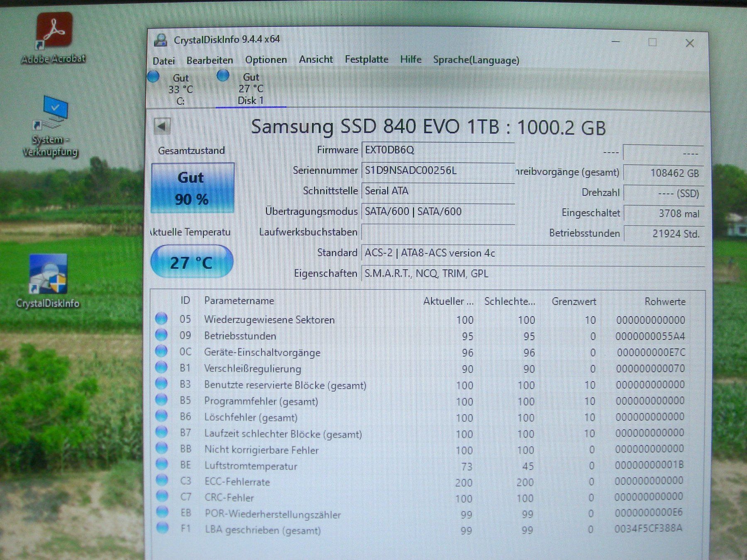Screen dimensions: 747x560
Task: Click status orb for Laufzeit schlechter Blöcke
Action: (161, 432)
